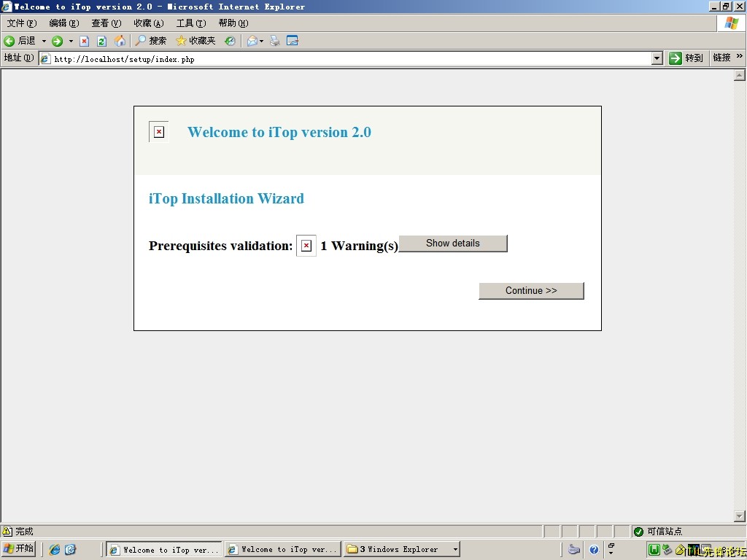Open the 搜索 search magnifier
The image size is (747, 560).
click(150, 41)
